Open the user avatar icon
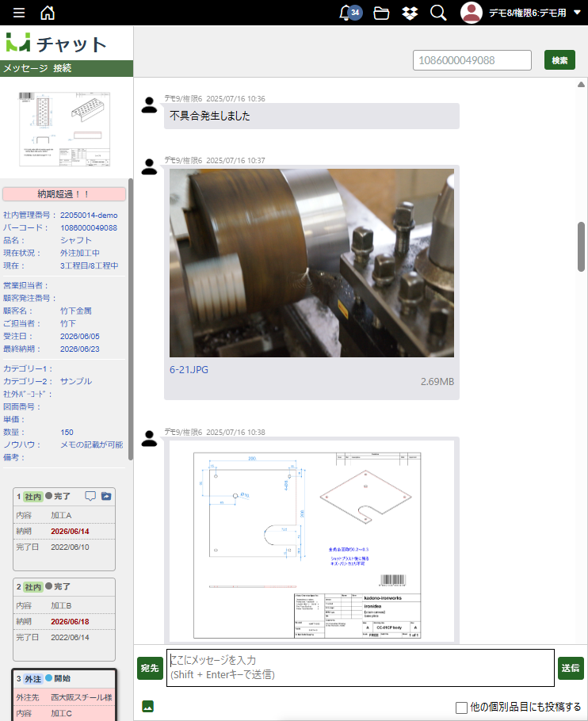 tap(472, 13)
